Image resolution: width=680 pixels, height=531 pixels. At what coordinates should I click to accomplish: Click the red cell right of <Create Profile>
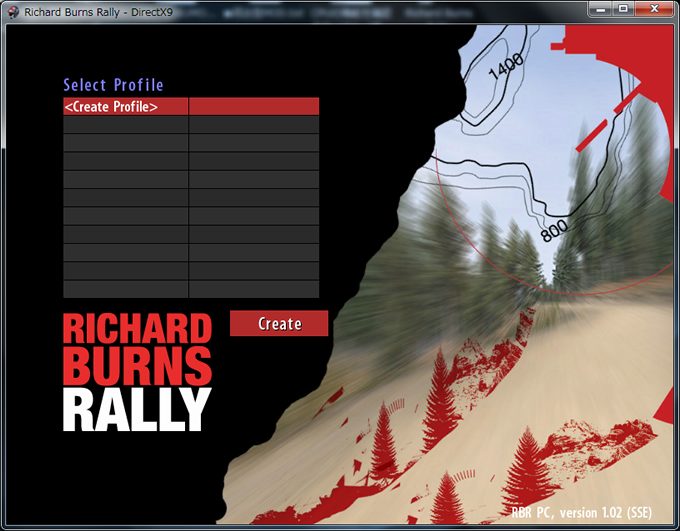point(254,106)
